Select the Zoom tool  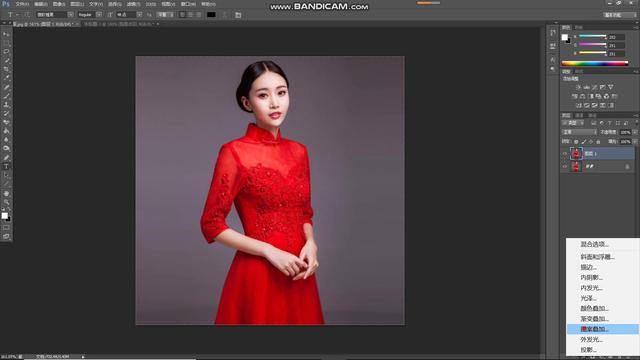[x=6, y=202]
